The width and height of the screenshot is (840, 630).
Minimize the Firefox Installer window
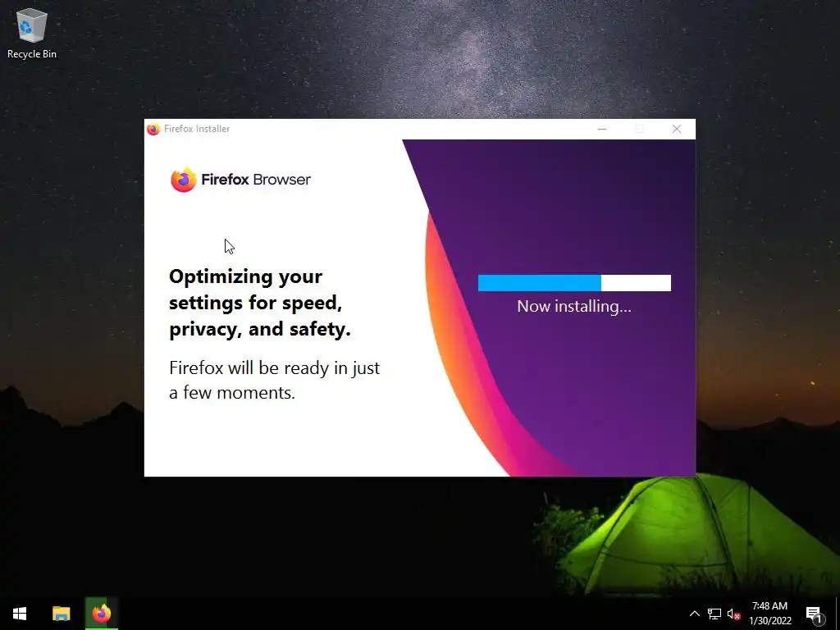click(602, 129)
